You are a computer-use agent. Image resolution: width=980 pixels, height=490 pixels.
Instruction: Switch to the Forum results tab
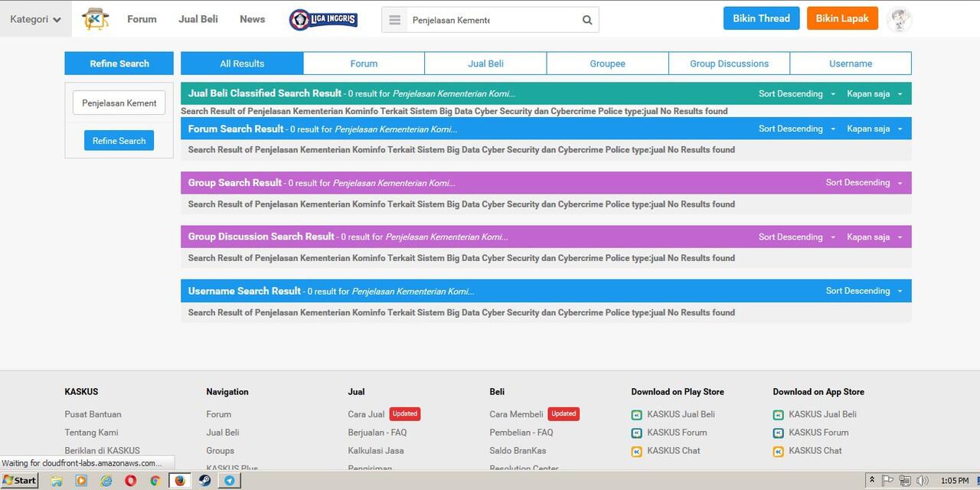[x=364, y=64]
